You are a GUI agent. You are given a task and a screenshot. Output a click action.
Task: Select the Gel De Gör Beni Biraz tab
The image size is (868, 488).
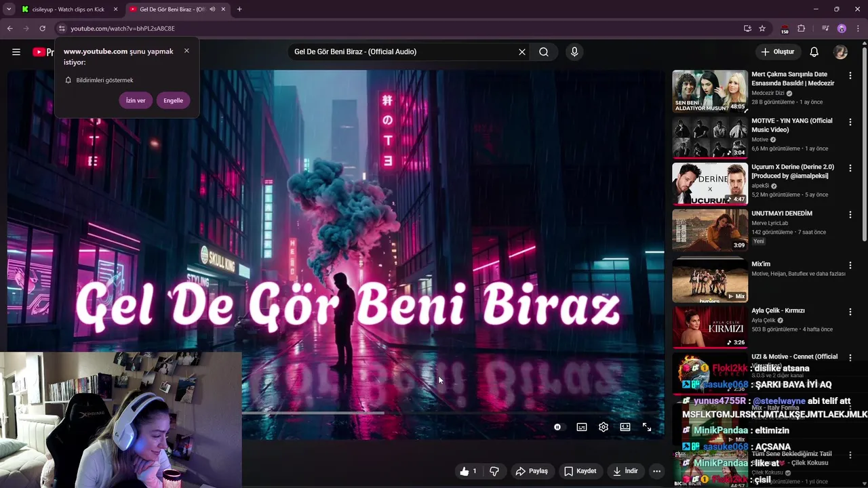(172, 9)
